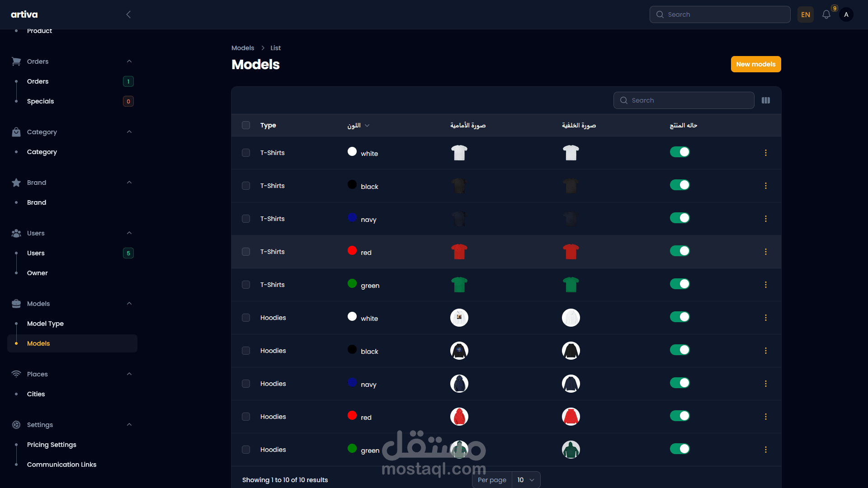Select the Brand star icon
868x488 pixels.
coord(16,182)
